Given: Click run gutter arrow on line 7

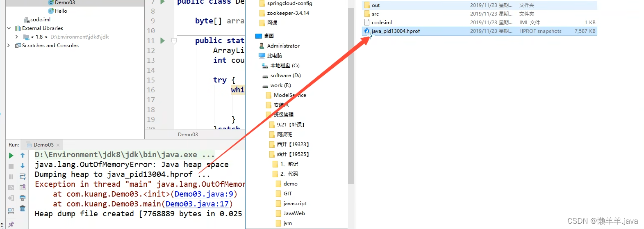Looking at the screenshot, I should pos(162,2).
